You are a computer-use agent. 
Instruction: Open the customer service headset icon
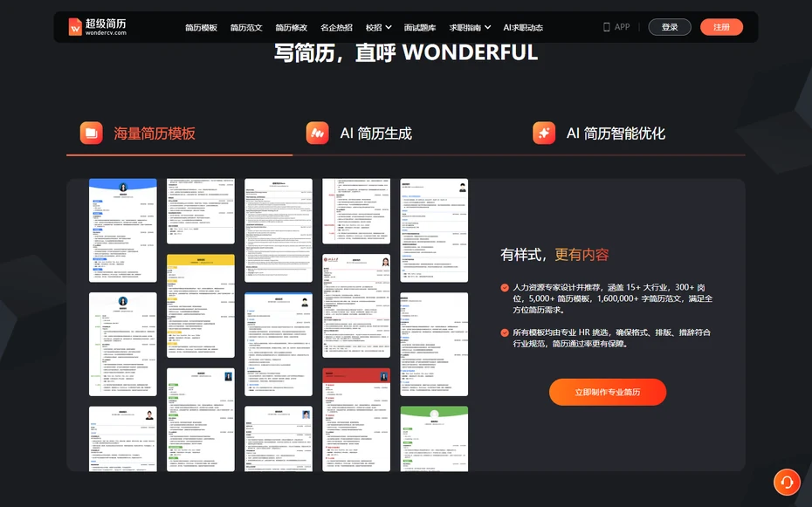point(787,483)
